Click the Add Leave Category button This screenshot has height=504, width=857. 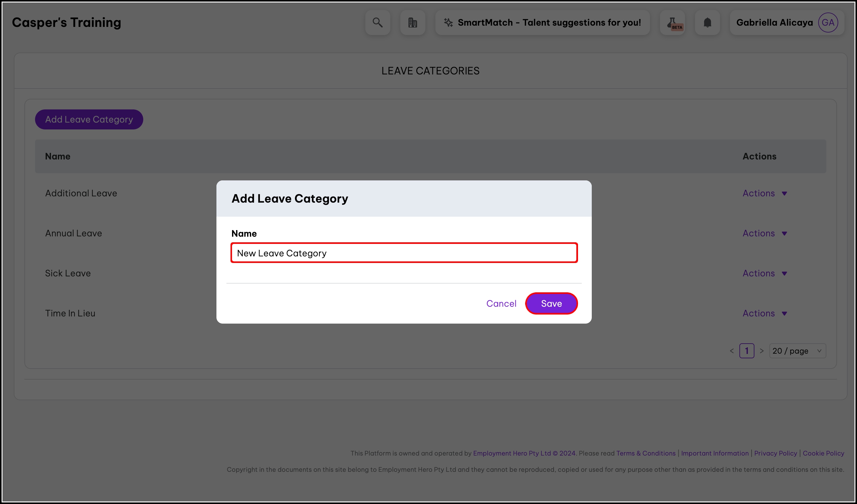(89, 119)
